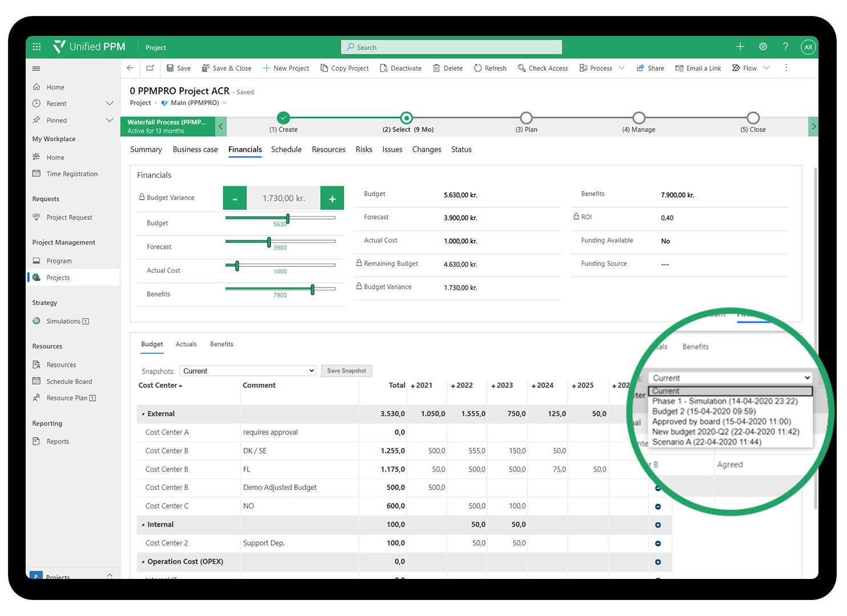Open the Main (PPMPRO) form selector
847x616 pixels.
tap(194, 103)
